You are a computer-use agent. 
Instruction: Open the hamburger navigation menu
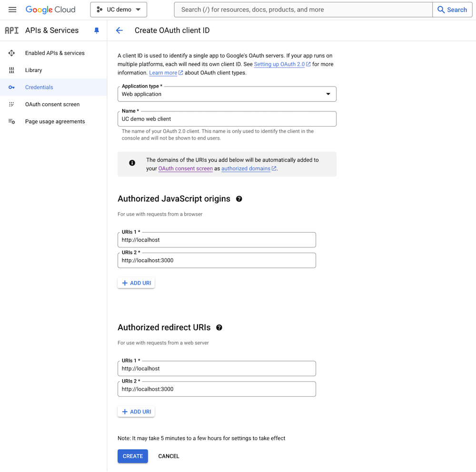click(12, 10)
